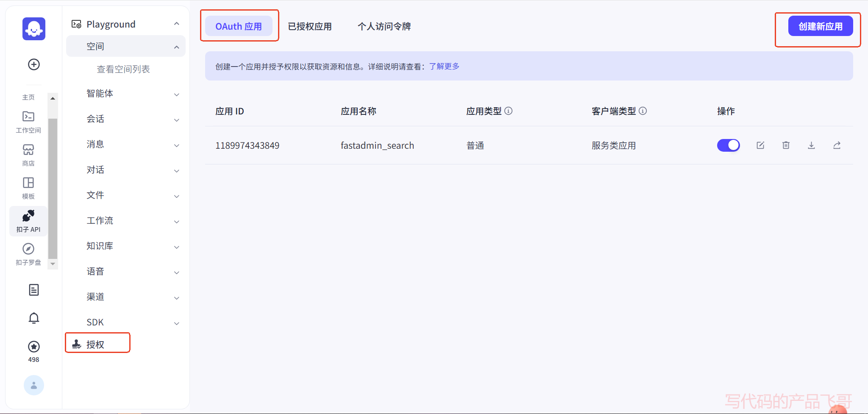Open the 模板 templates icon
This screenshot has width=868, height=414.
[x=28, y=188]
